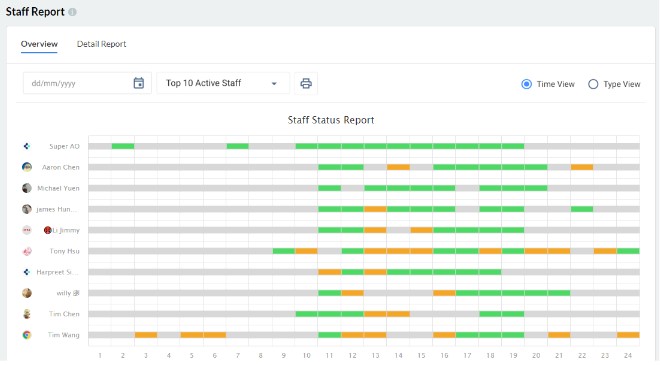
Task: Click Michael Yuen's avatar
Action: (x=27, y=188)
